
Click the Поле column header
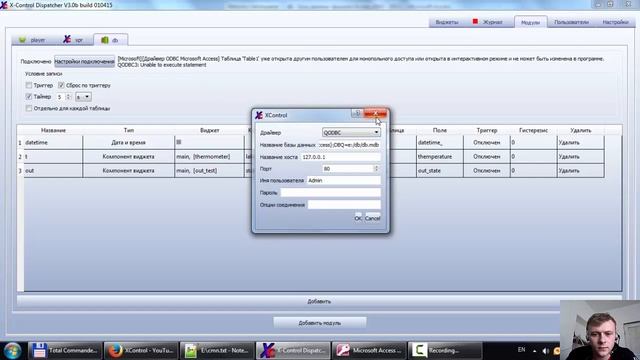click(440, 130)
